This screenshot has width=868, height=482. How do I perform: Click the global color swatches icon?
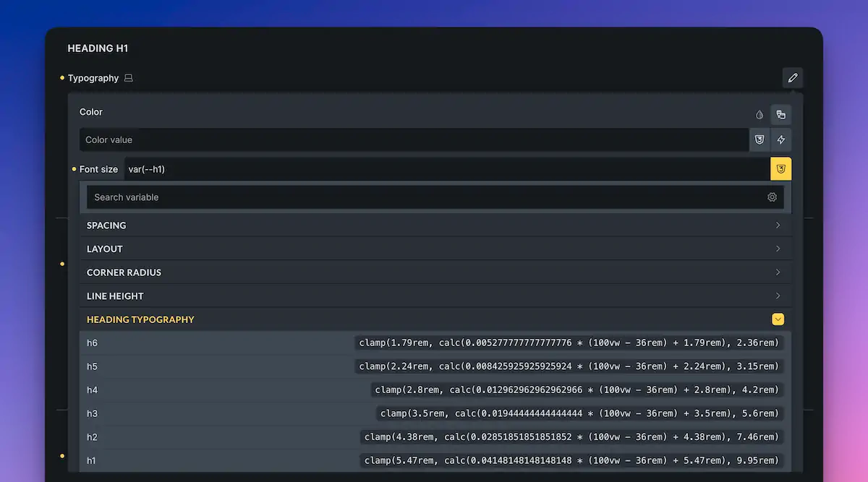pos(781,114)
